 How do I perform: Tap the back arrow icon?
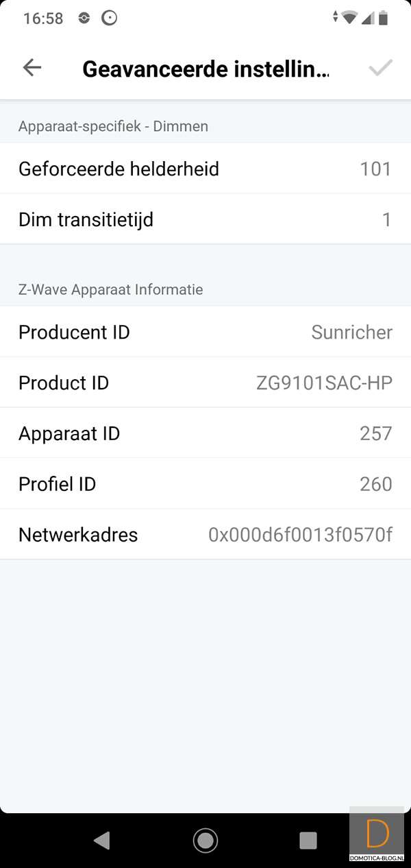point(32,67)
